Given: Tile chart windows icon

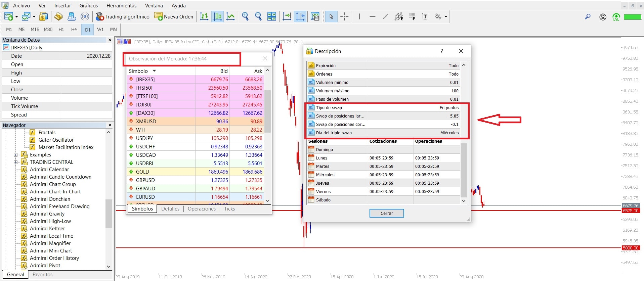Looking at the screenshot, I should coord(271,16).
